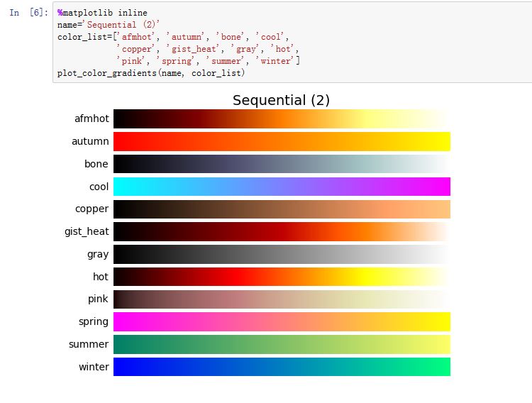Pick the copper gradient bar
532x403 pixels.
coord(282,209)
